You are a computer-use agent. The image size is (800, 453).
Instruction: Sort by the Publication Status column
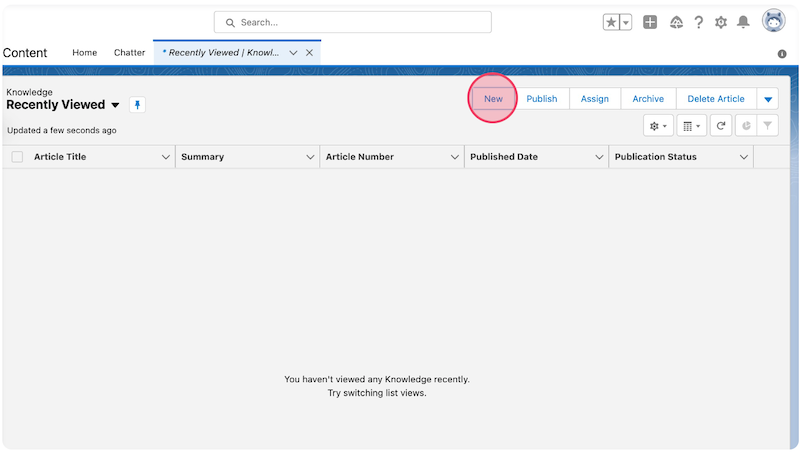[x=656, y=157]
